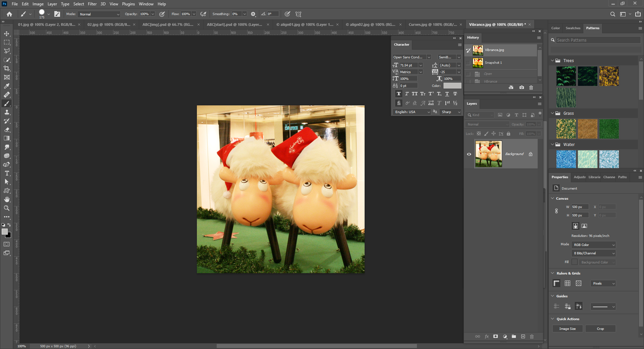Toggle Faux Italic in Character panel
644x349 pixels.
tap(407, 94)
